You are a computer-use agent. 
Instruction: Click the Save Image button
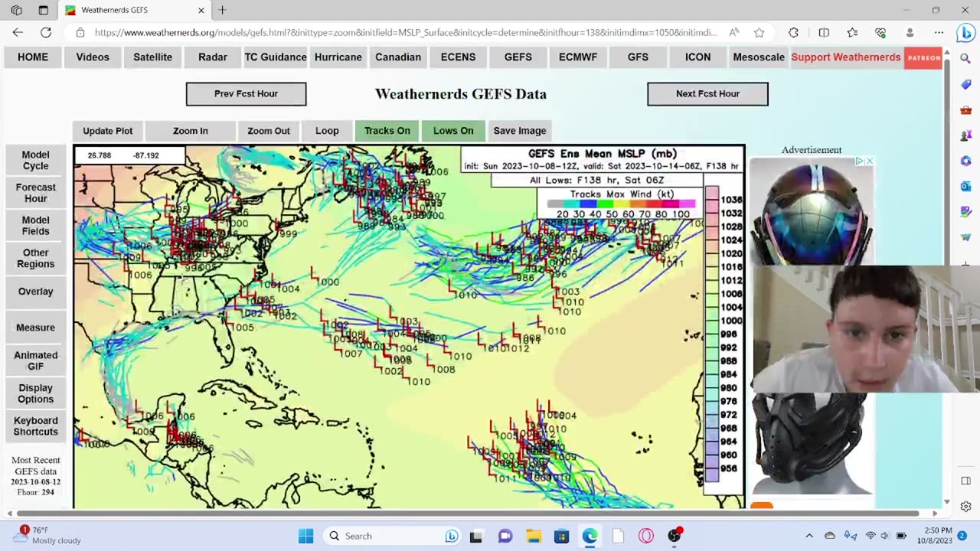point(520,131)
